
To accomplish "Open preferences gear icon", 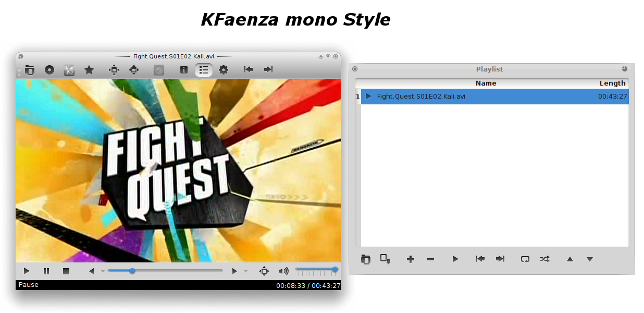I will pos(224,70).
